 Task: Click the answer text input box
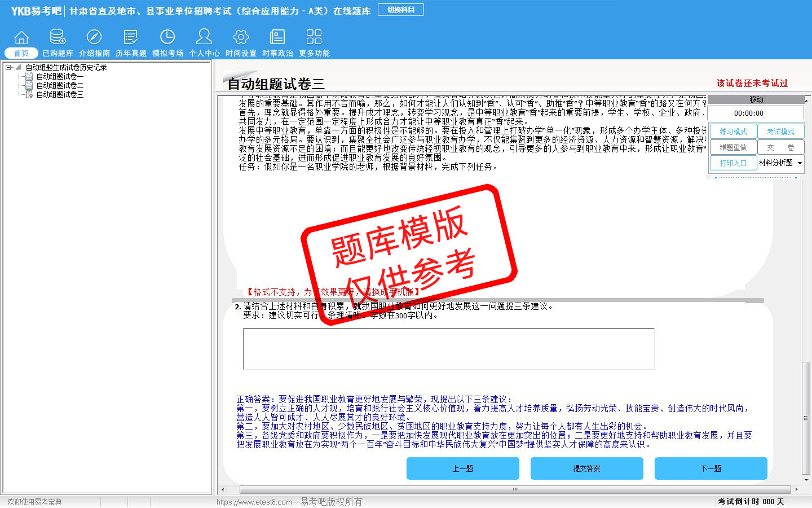[448, 349]
